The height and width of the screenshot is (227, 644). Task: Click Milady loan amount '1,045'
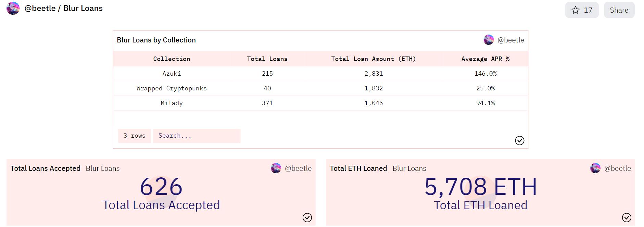[x=374, y=103]
